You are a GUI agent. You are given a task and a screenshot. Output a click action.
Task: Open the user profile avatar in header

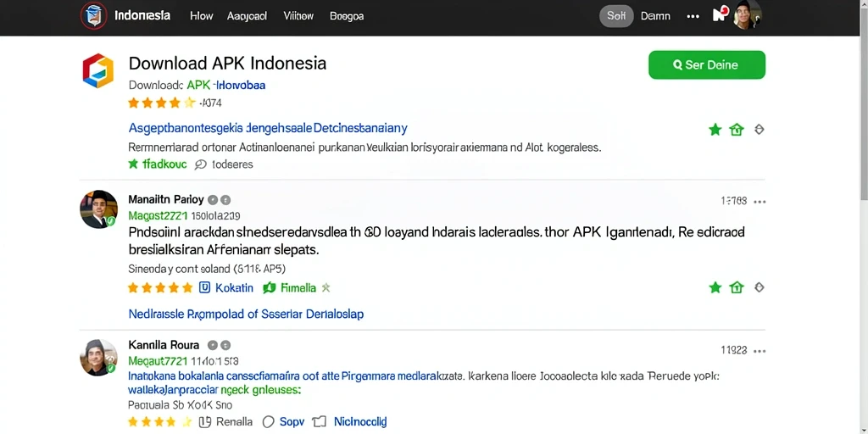click(748, 15)
